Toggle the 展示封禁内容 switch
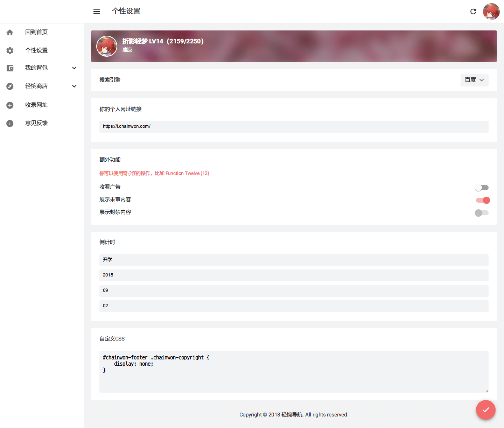Screen dimensions: 504x428 482,213
